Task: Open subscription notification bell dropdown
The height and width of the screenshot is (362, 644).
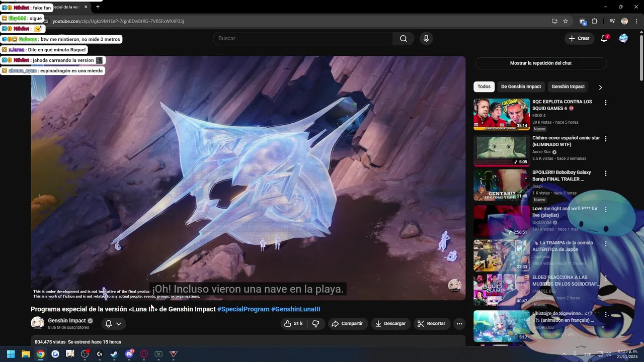Action: [113, 324]
